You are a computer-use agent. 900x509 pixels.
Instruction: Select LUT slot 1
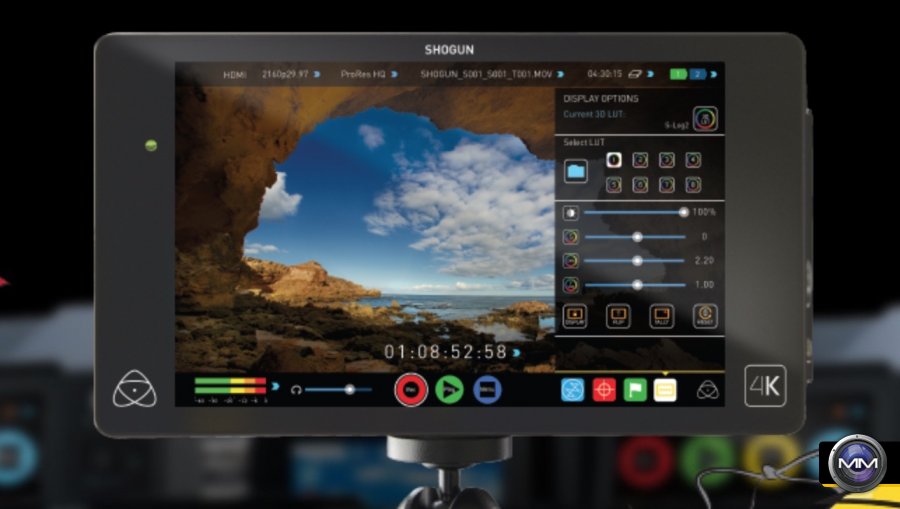(614, 160)
